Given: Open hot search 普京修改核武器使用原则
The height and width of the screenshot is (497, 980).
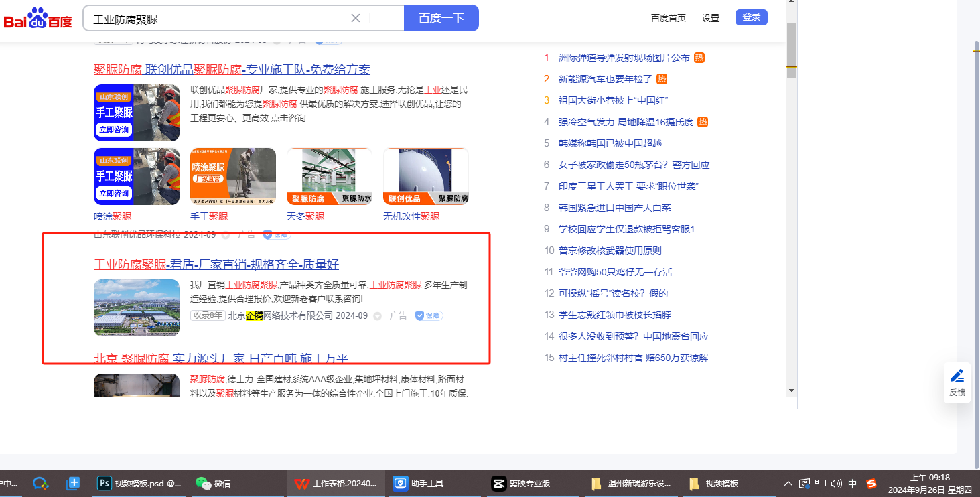Looking at the screenshot, I should 610,251.
